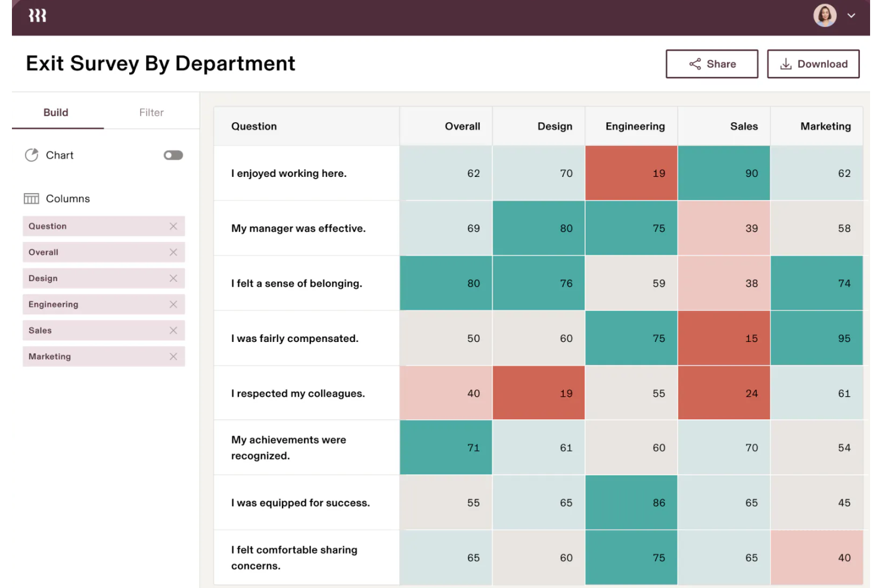The height and width of the screenshot is (588, 882).
Task: Select row 'I was fairly compensated.'
Action: pyautogui.click(x=538, y=338)
